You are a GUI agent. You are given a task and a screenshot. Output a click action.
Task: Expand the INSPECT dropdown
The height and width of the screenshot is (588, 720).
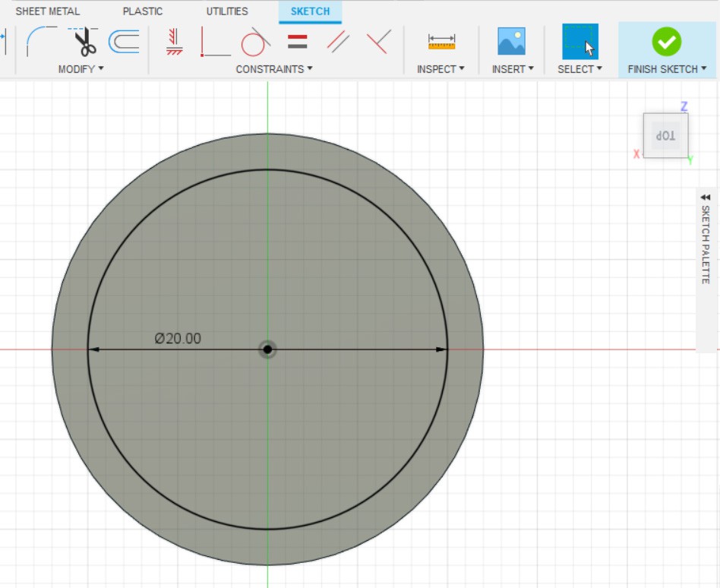coord(441,69)
